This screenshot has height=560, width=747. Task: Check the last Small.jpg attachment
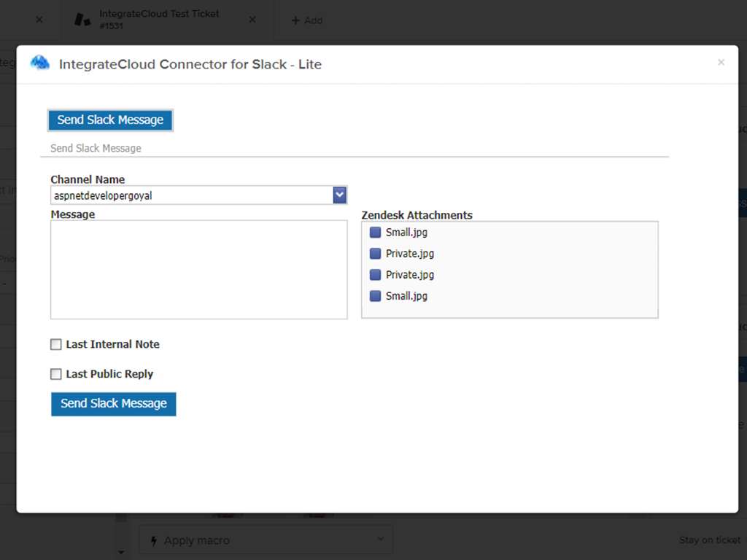pyautogui.click(x=375, y=296)
